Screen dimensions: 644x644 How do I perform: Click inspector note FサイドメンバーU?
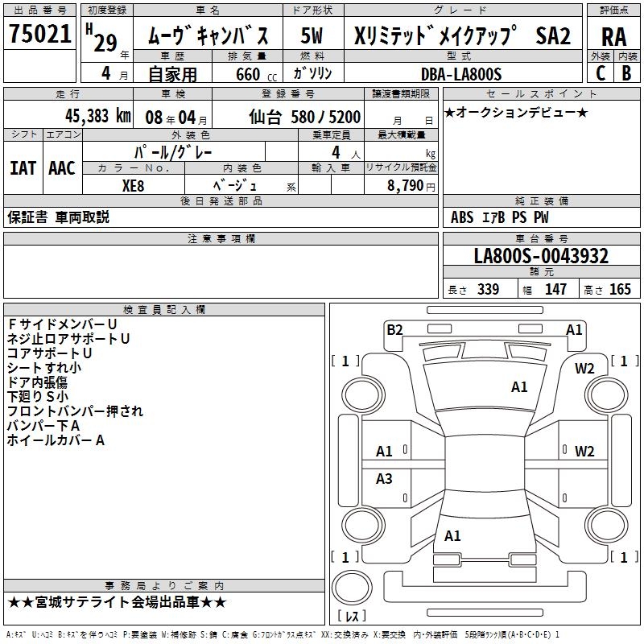tap(62, 324)
